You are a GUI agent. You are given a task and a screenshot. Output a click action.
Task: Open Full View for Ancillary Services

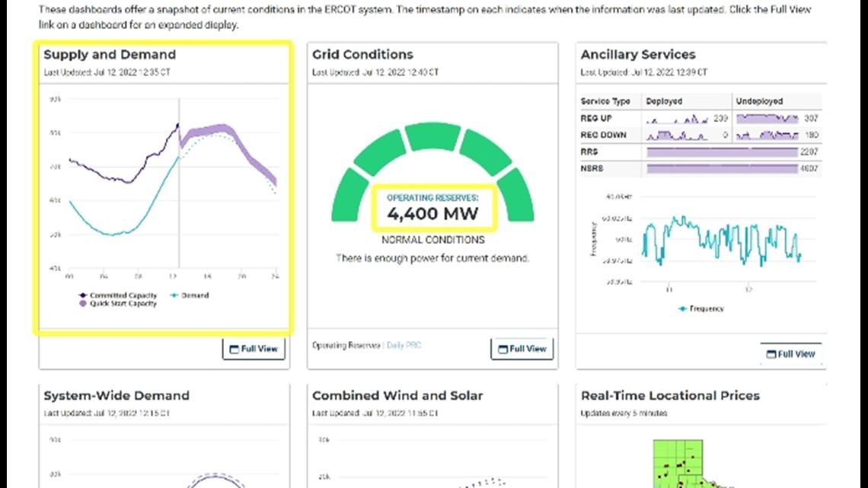pyautogui.click(x=790, y=354)
